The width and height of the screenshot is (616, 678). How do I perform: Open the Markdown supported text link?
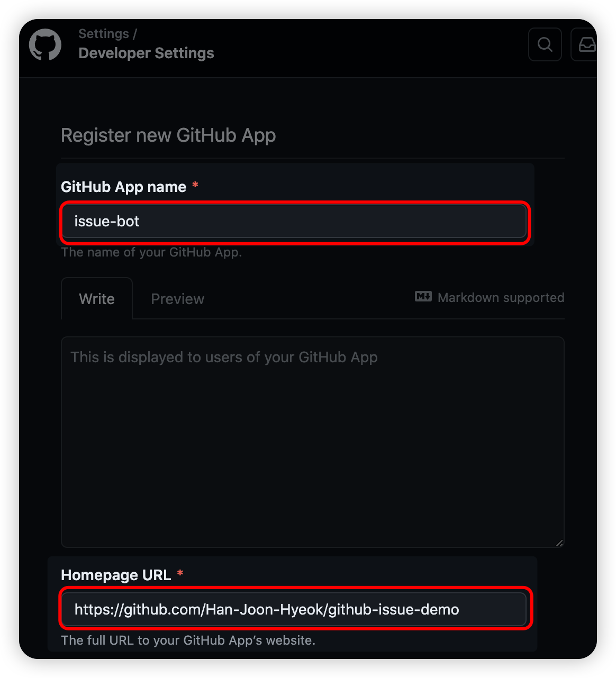point(501,298)
